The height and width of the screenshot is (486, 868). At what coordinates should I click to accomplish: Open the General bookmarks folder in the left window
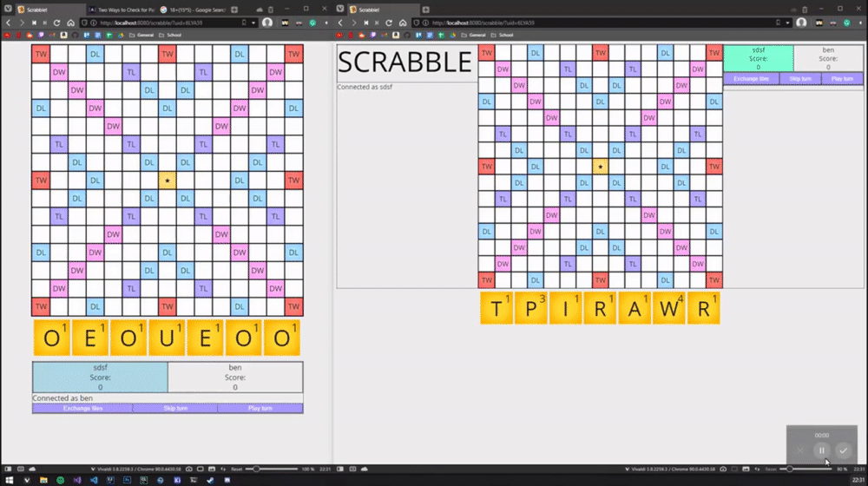[x=141, y=35]
